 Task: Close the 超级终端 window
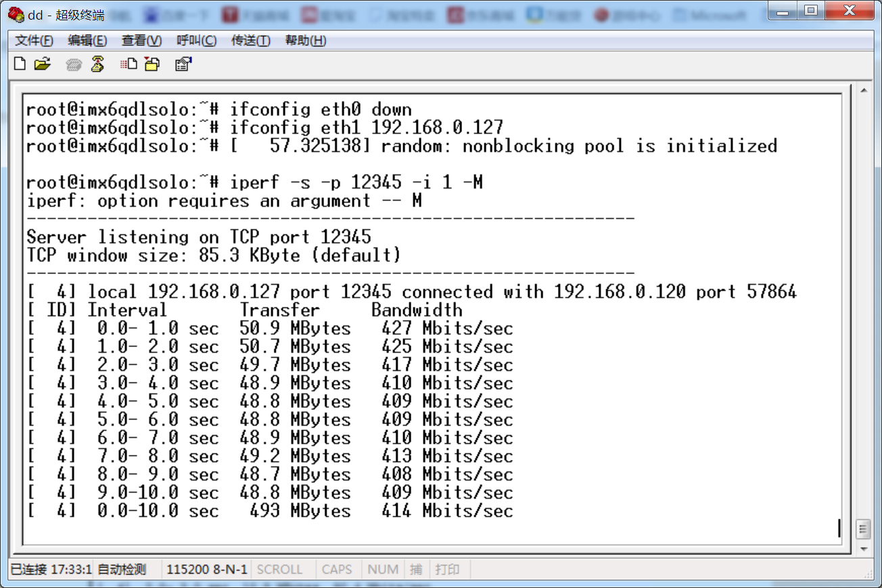tap(850, 9)
